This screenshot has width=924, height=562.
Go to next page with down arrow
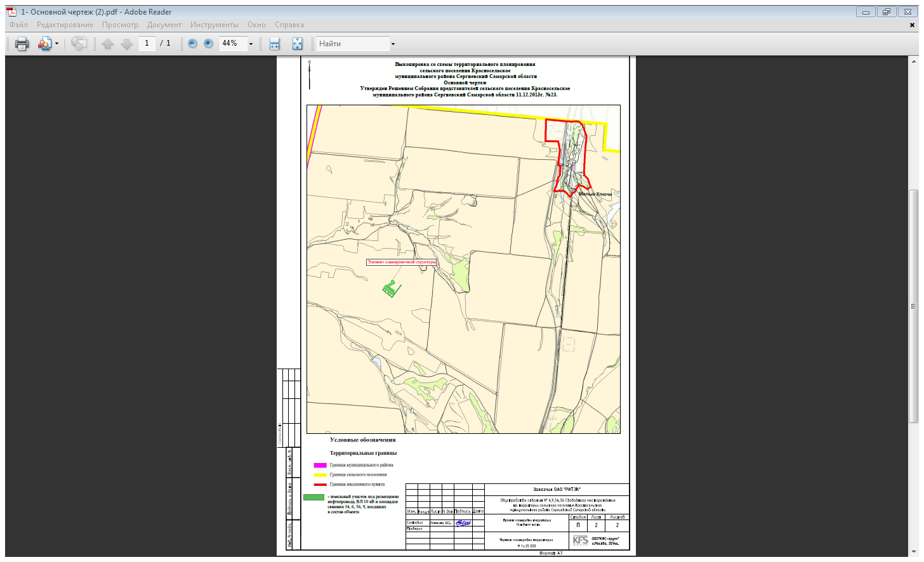(x=127, y=44)
